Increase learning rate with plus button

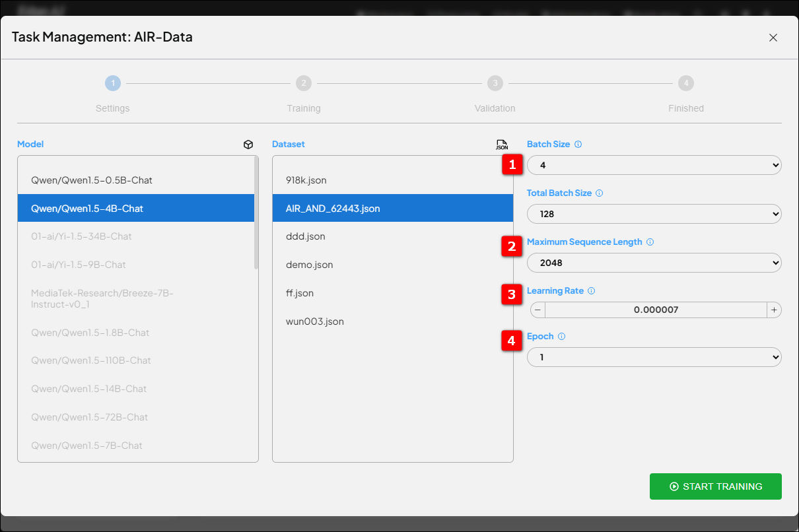coord(774,310)
